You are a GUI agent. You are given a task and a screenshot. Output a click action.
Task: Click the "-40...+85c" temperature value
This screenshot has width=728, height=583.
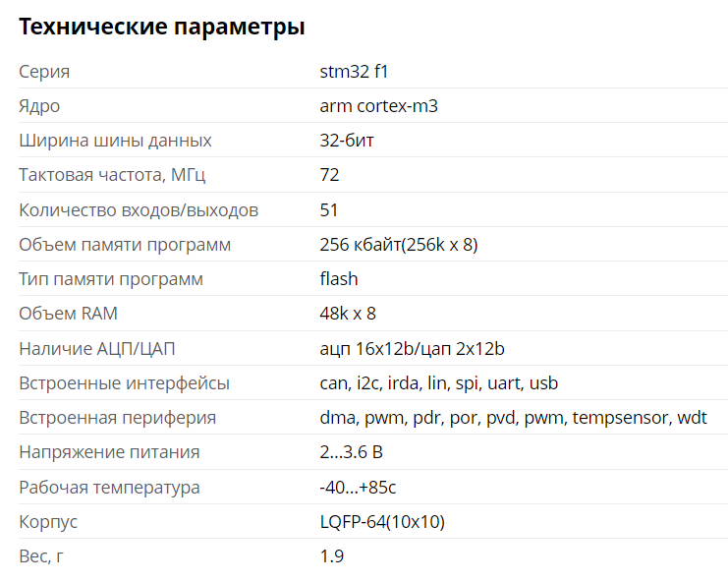tap(357, 488)
